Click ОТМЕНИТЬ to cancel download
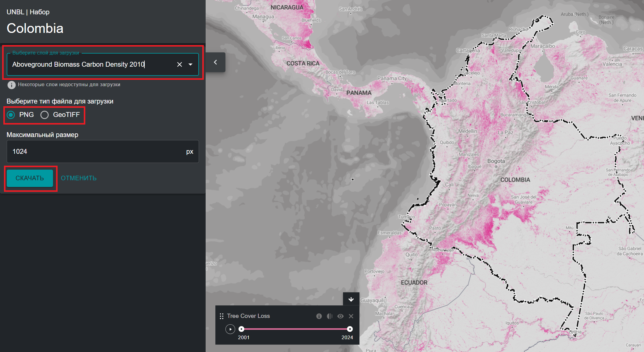Viewport: 644px width, 352px height. (79, 178)
